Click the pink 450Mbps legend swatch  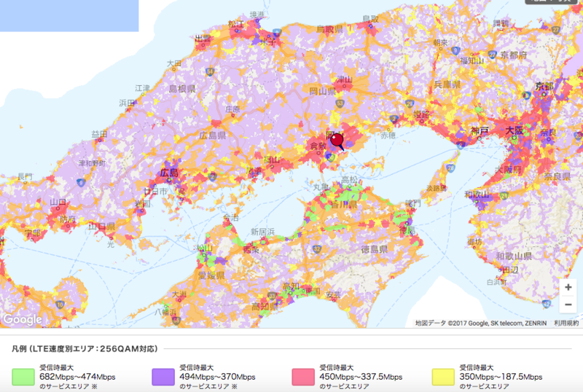pos(303,377)
